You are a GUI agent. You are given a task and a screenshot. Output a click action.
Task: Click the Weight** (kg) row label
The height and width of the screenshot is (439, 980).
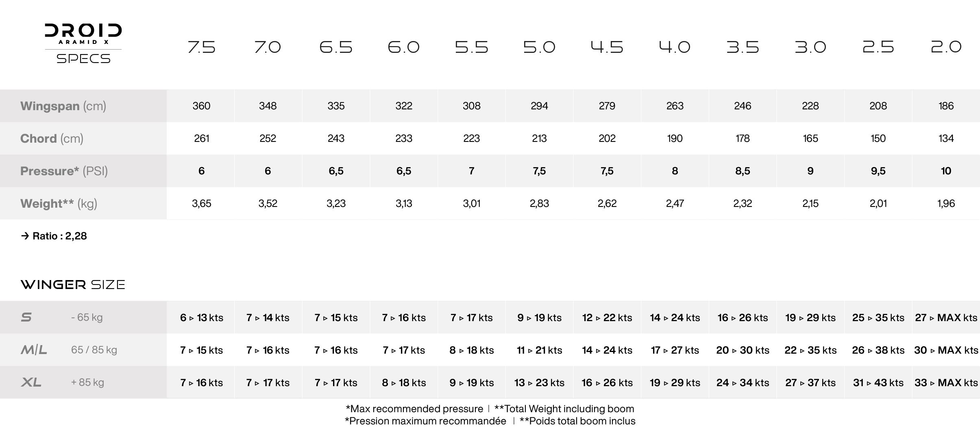click(59, 204)
